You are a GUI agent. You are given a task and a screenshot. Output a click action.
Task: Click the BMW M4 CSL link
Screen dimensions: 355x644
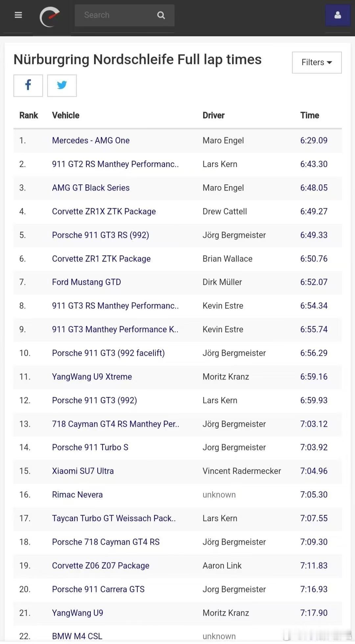[x=77, y=636]
